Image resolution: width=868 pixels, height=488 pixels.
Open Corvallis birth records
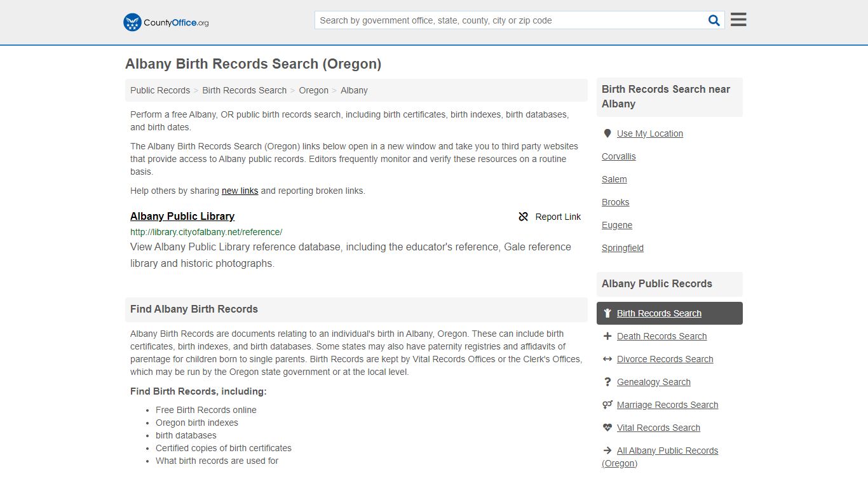[619, 156]
